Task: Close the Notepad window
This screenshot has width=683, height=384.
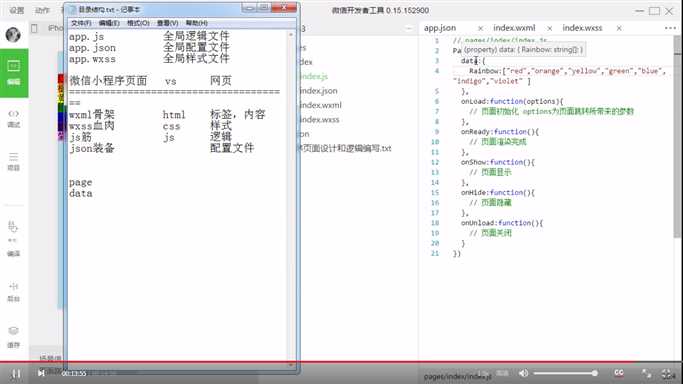Action: click(x=284, y=8)
